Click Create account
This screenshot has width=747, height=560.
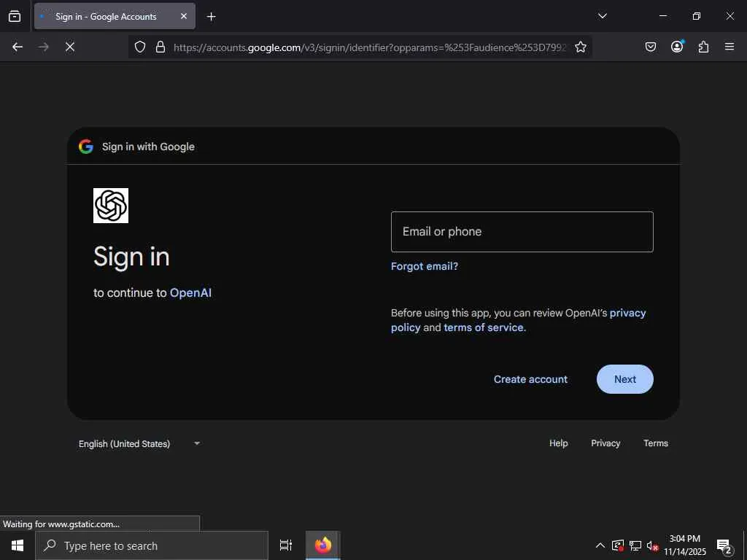(531, 379)
